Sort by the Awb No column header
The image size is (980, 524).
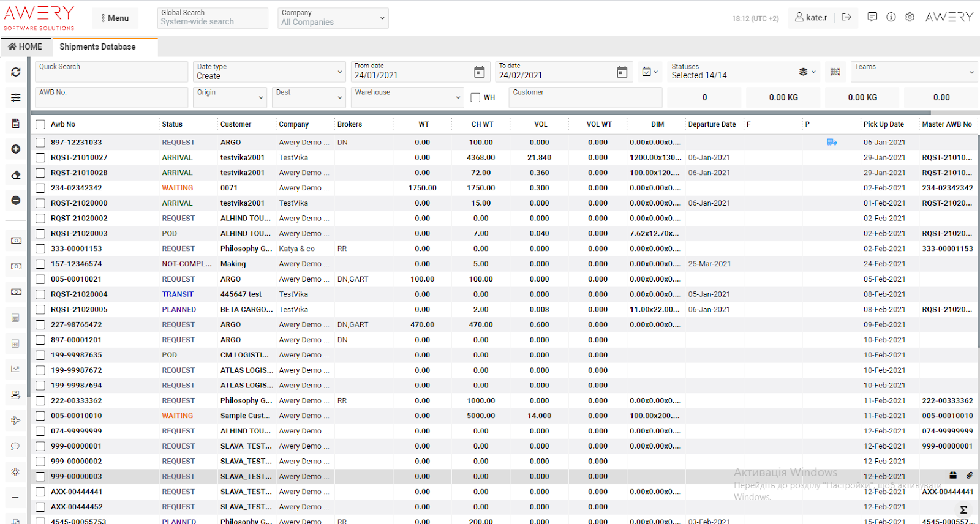coord(63,124)
